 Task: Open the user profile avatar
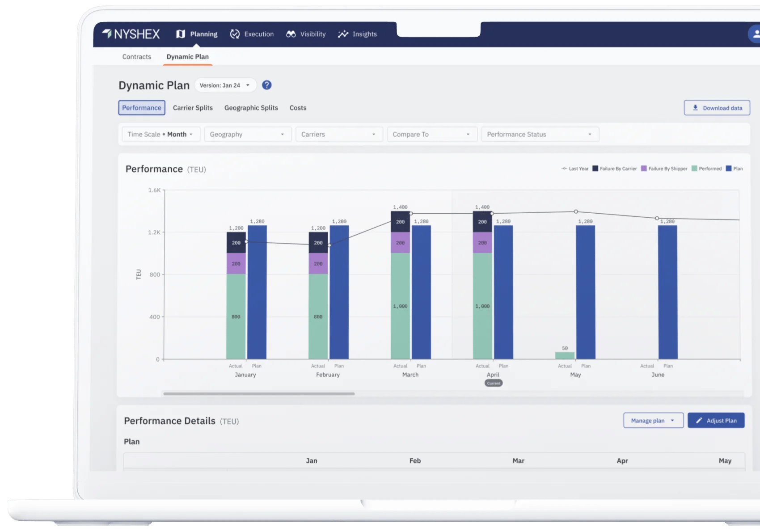pos(755,34)
